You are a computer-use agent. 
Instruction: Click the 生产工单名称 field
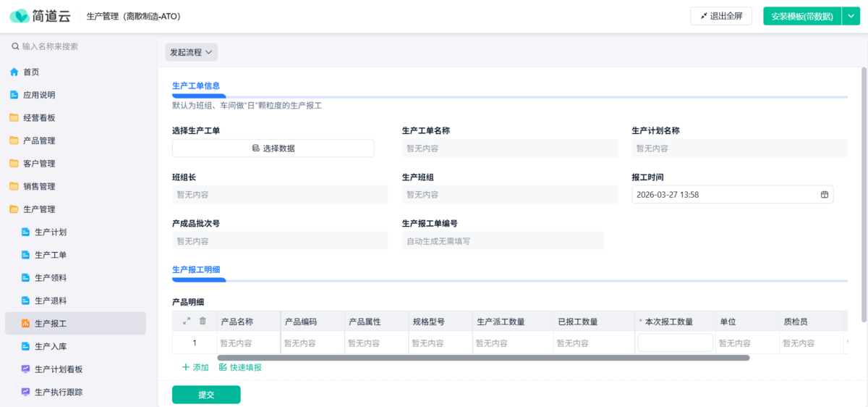510,148
